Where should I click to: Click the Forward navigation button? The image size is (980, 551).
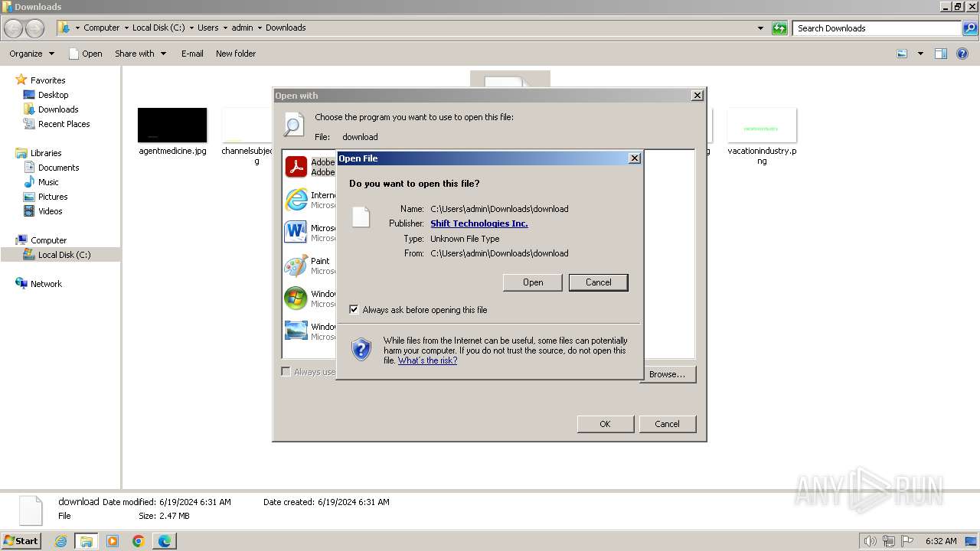tap(34, 28)
